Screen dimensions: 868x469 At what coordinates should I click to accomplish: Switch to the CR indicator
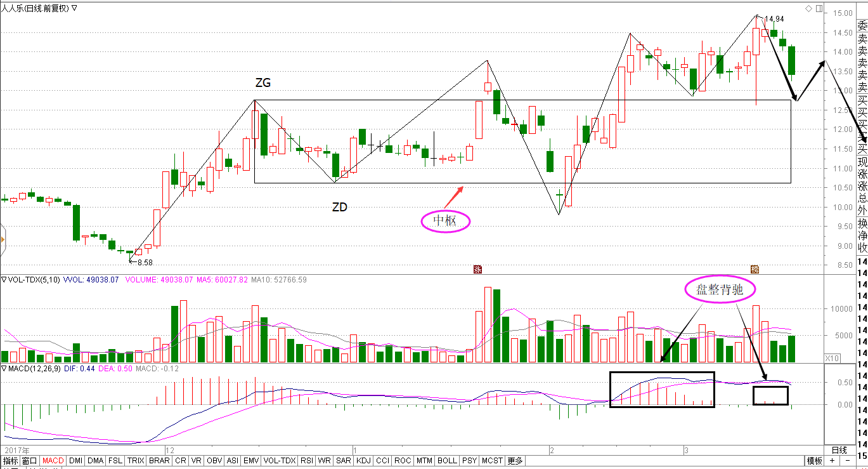(180, 461)
